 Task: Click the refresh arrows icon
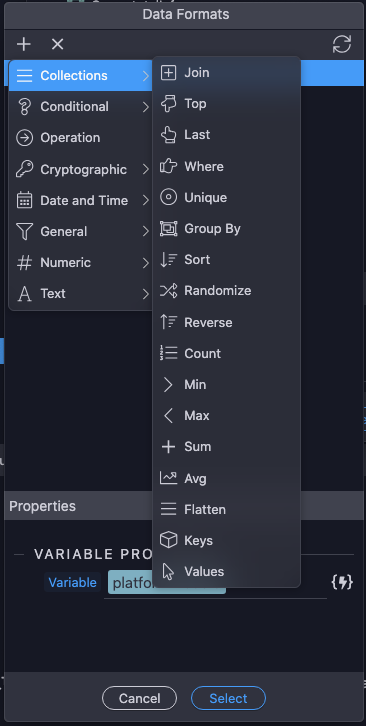342,44
